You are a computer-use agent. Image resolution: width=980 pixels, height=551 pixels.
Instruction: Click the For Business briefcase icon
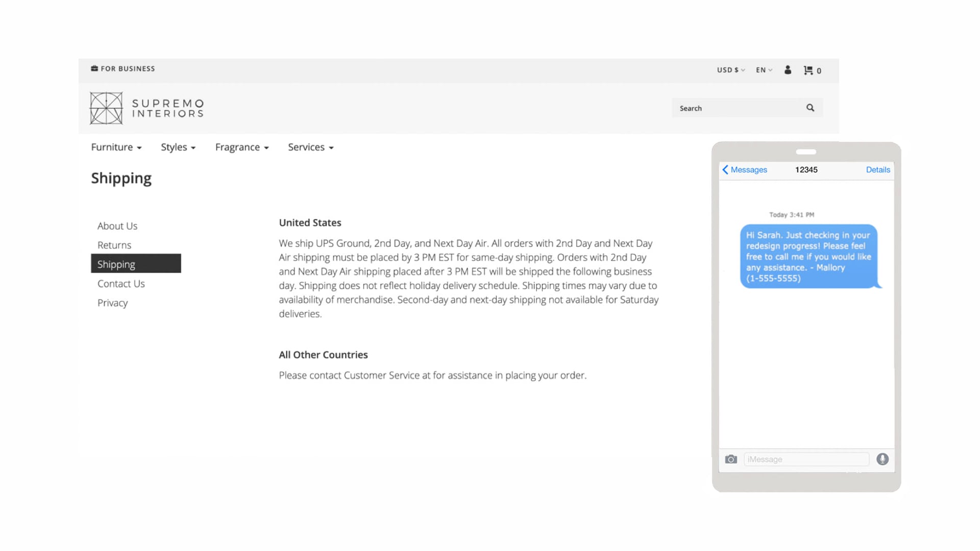coord(94,68)
